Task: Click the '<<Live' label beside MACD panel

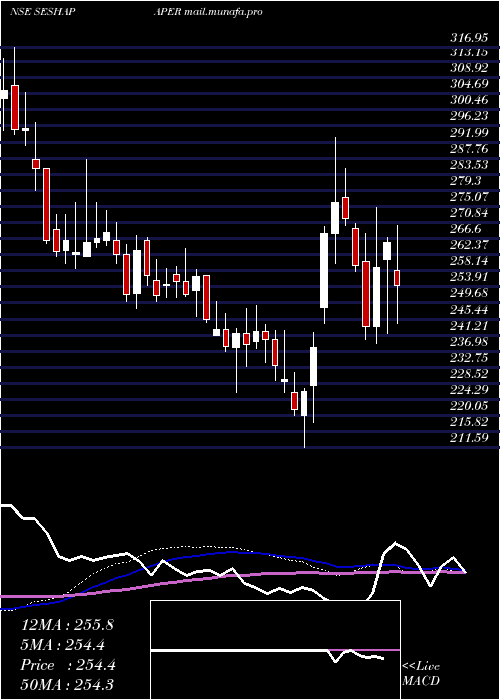Action: [x=421, y=667]
